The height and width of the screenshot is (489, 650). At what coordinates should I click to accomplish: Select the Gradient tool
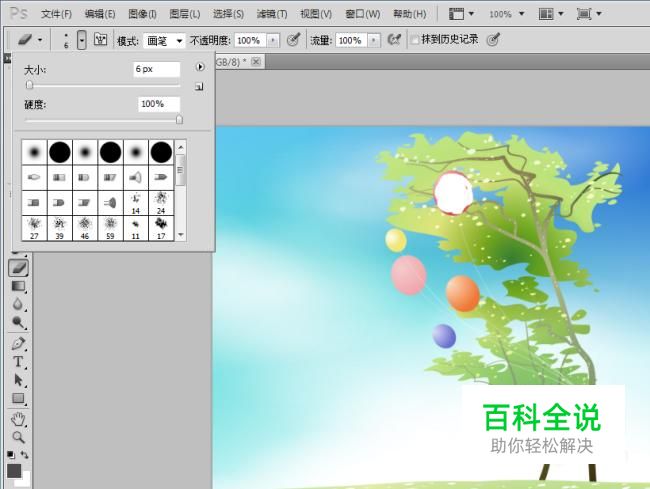(18, 286)
